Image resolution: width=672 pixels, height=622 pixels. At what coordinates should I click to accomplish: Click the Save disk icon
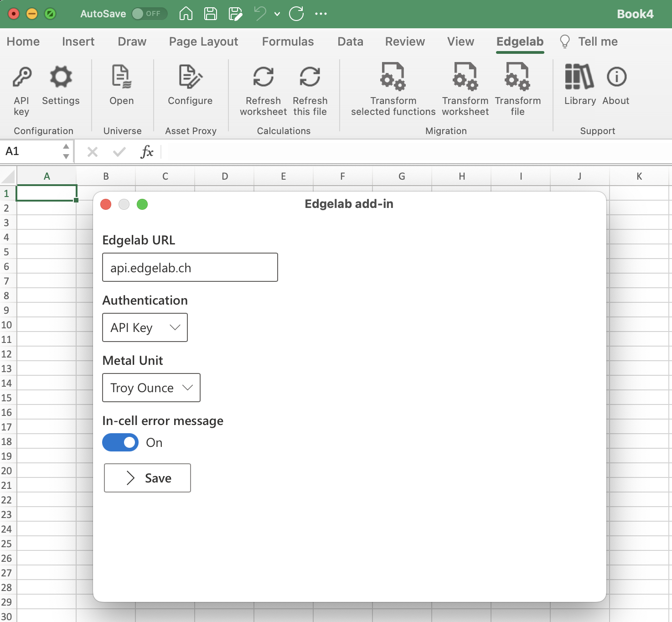pos(211,14)
